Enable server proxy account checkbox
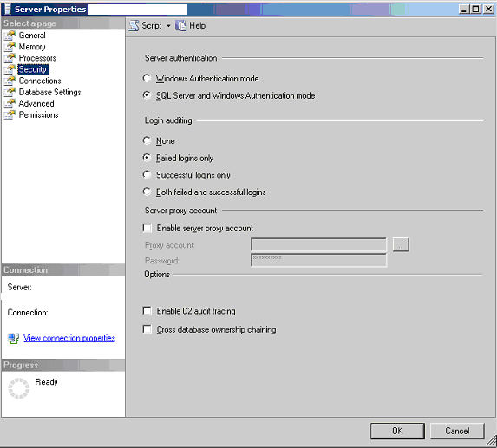The width and height of the screenshot is (497, 448). point(147,228)
